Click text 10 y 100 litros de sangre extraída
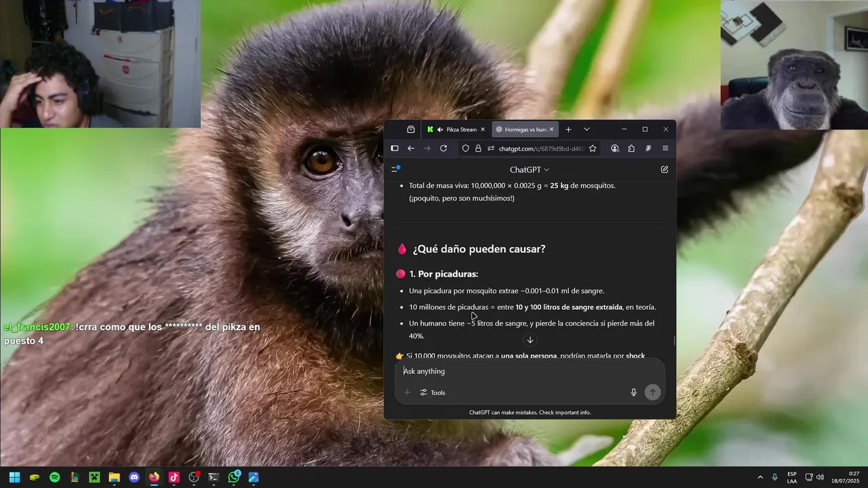Viewport: 868px width, 488px height. click(x=569, y=307)
